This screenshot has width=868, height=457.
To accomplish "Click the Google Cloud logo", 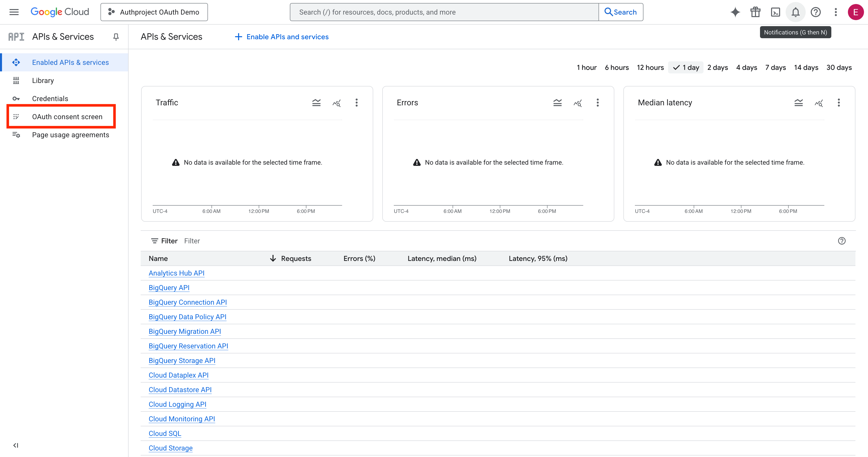I will 60,12.
